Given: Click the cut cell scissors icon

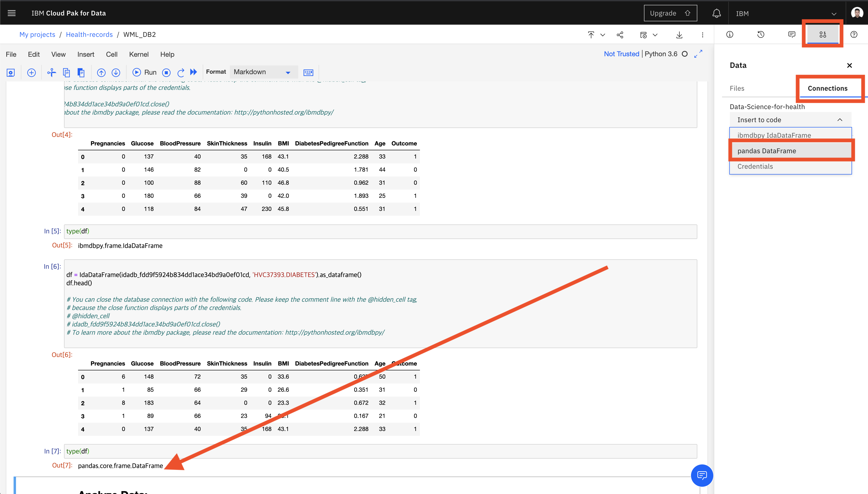Looking at the screenshot, I should coord(51,72).
